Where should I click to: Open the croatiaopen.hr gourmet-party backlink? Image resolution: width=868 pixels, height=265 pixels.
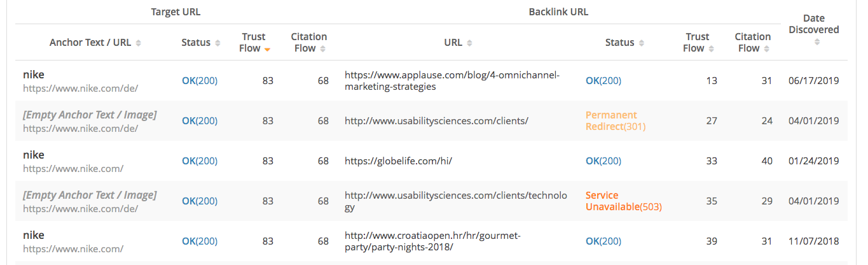click(x=432, y=241)
